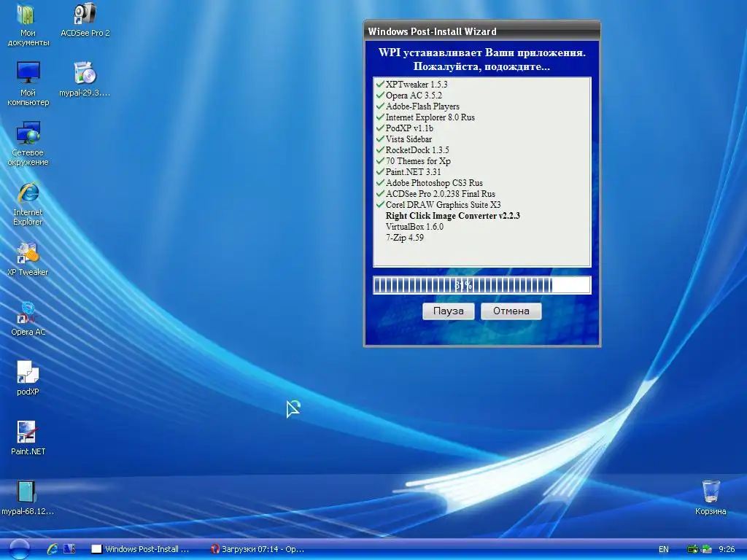Select XPTweaker 1.5.3 in list
Viewport: 747px width, 560px height.
pyautogui.click(x=417, y=85)
